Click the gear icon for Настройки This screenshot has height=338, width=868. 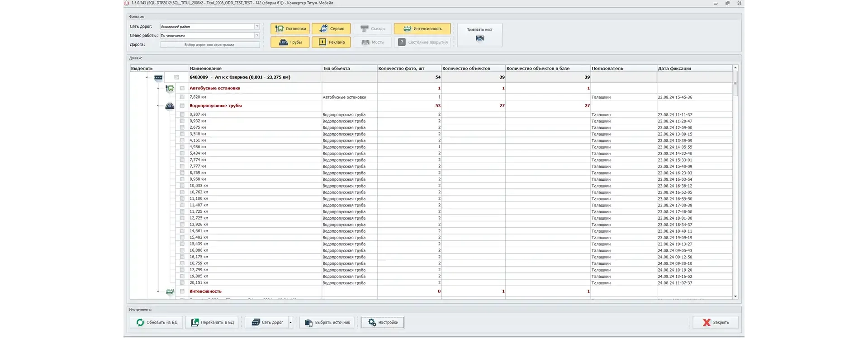[372, 322]
